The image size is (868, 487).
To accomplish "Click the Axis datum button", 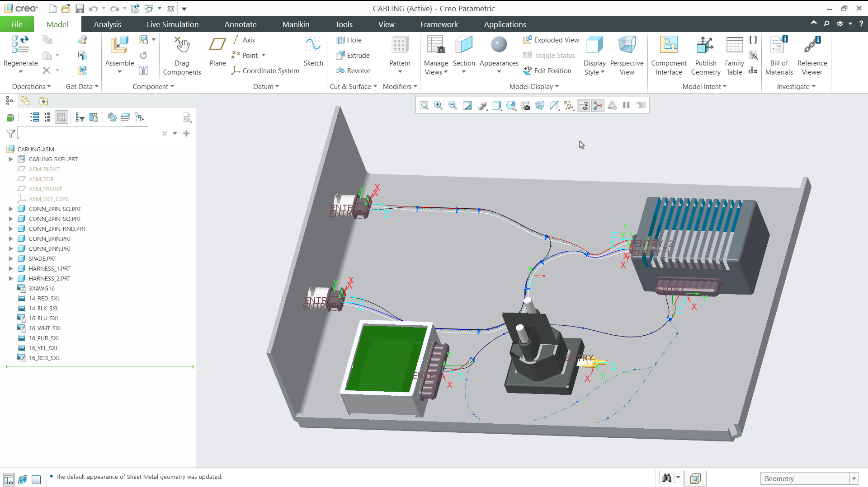I will (x=244, y=40).
